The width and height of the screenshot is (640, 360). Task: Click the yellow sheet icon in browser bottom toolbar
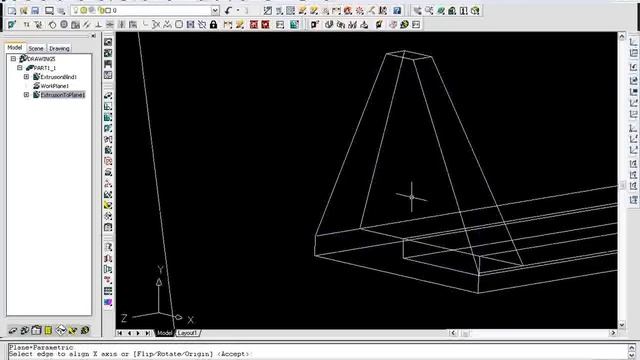[x=48, y=330]
